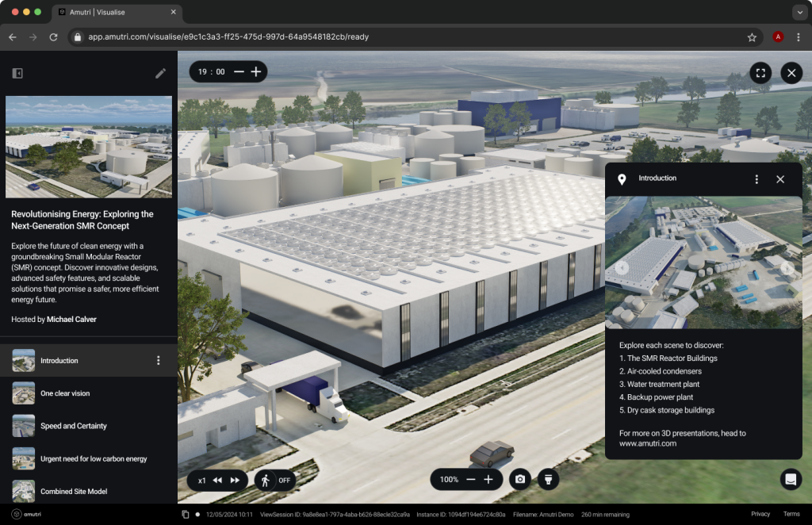This screenshot has height=525, width=812.
Task: Increase the time of day with plus
Action: (256, 71)
